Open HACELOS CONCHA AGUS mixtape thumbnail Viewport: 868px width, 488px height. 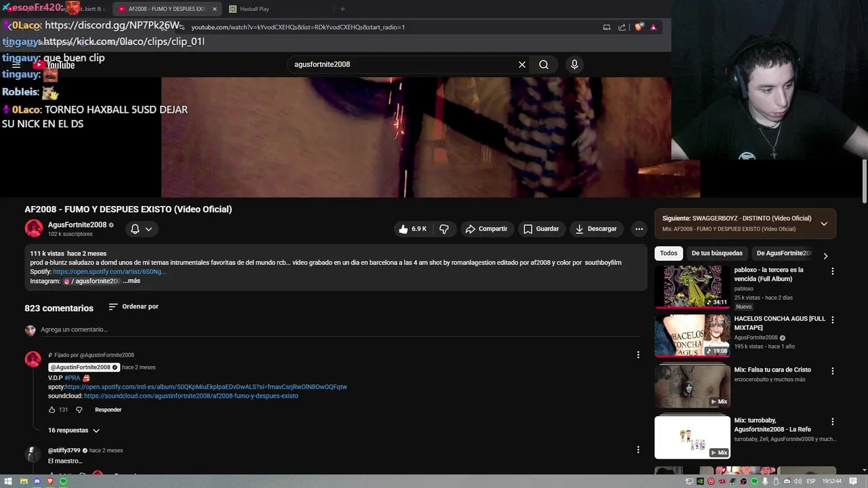[x=692, y=335]
